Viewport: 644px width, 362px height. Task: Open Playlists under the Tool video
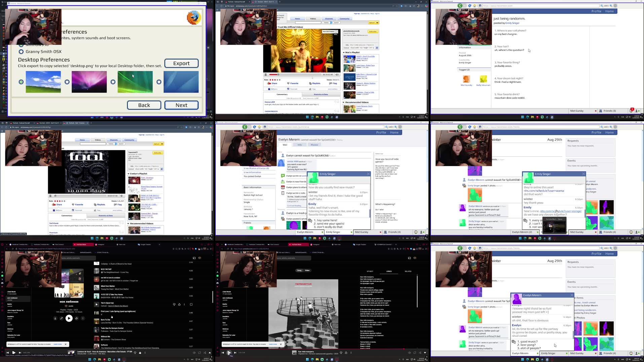(x=99, y=204)
